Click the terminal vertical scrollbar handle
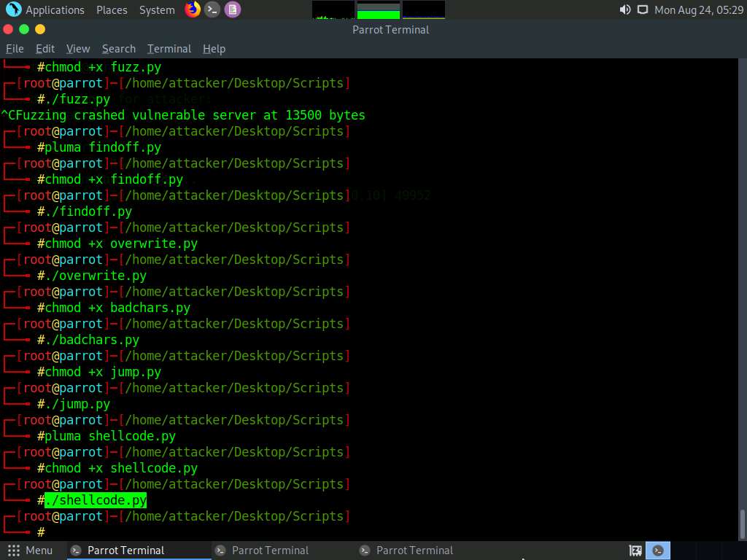This screenshot has width=747, height=560. coord(741,525)
